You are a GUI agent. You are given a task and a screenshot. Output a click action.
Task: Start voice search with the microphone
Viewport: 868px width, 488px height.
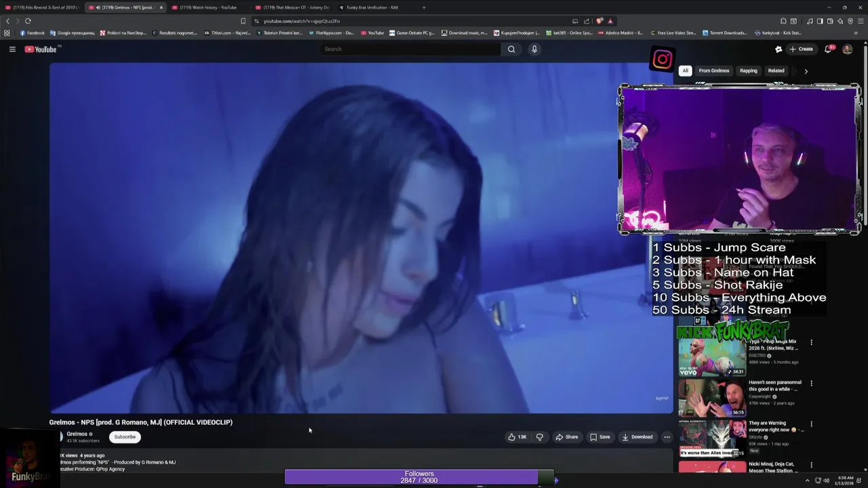pyautogui.click(x=534, y=49)
